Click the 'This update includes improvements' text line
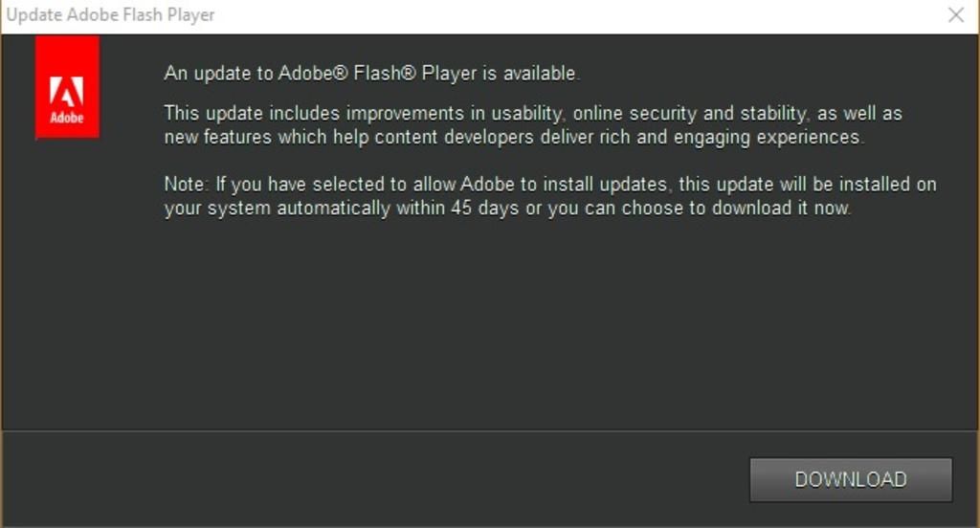Viewport: 980px width, 528px height. [533, 114]
